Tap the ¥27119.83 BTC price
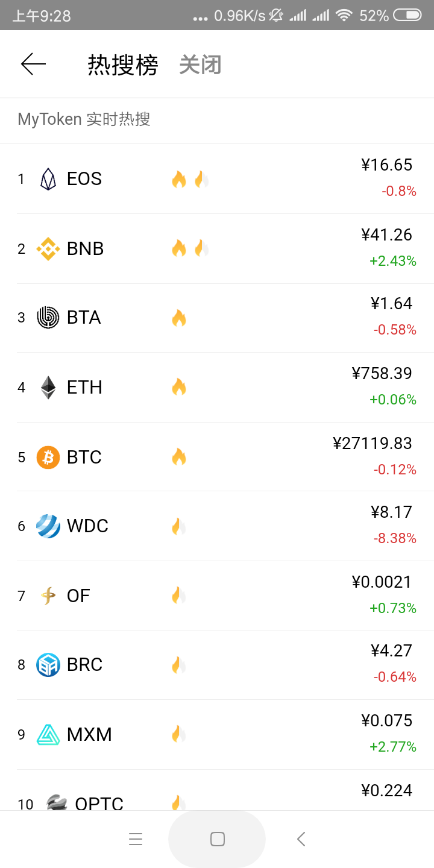 [373, 443]
